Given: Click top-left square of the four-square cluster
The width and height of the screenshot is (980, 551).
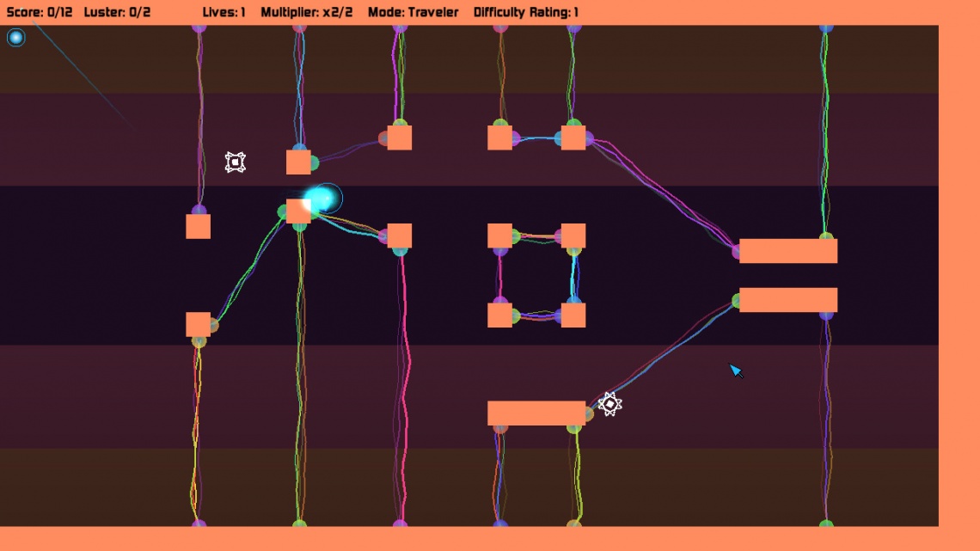Looking at the screenshot, I should 499,236.
